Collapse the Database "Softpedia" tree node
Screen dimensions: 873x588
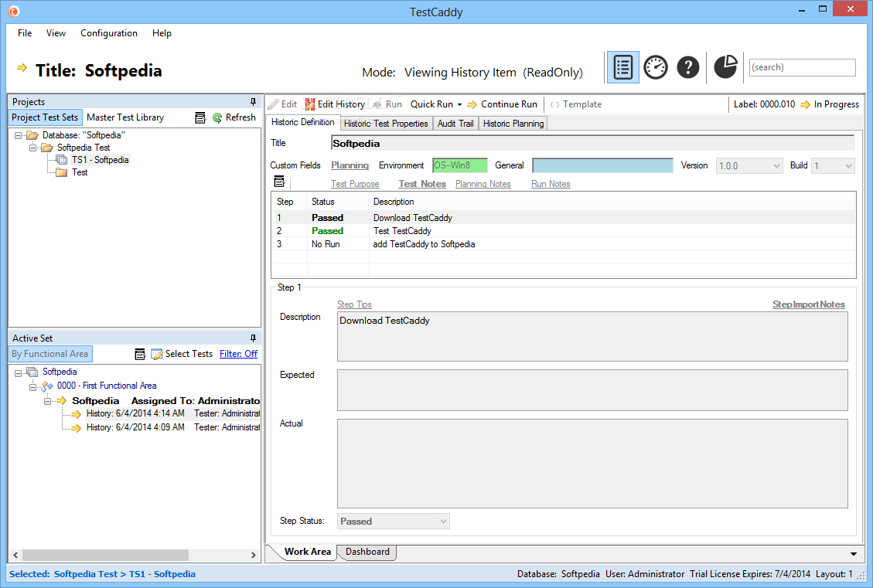[x=19, y=136]
